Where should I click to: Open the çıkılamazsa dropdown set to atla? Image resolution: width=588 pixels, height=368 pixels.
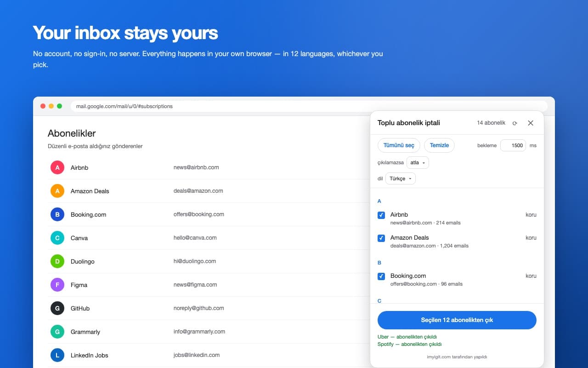[x=418, y=162]
